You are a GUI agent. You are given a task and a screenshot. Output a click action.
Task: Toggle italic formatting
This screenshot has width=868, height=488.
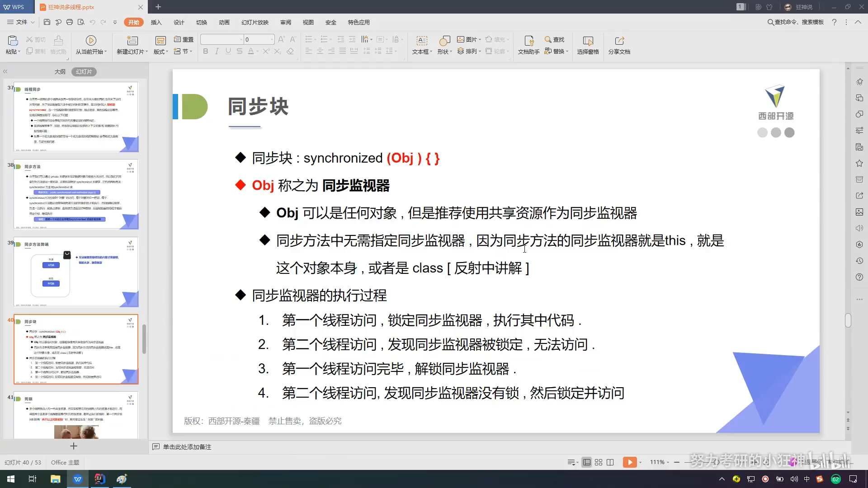tap(217, 51)
